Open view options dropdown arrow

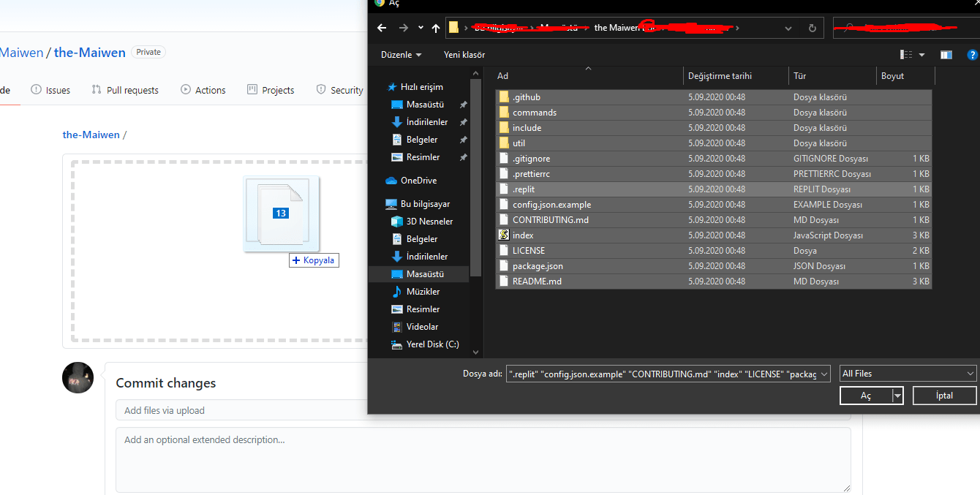(x=921, y=55)
